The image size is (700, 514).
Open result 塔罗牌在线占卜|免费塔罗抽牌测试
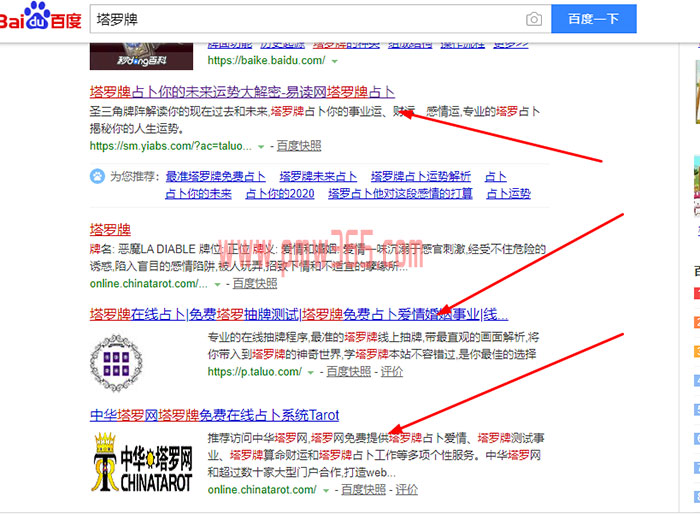pyautogui.click(x=299, y=314)
